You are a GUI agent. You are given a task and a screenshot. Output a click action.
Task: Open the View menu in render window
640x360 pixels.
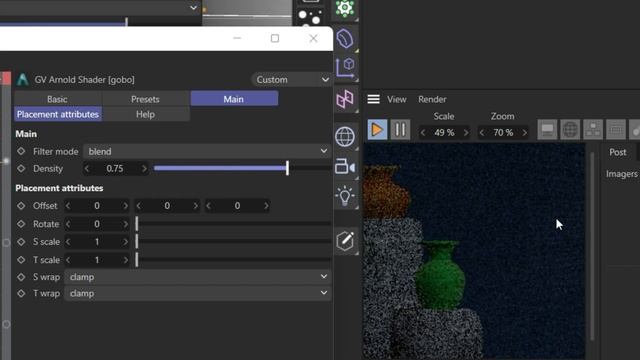tap(397, 99)
